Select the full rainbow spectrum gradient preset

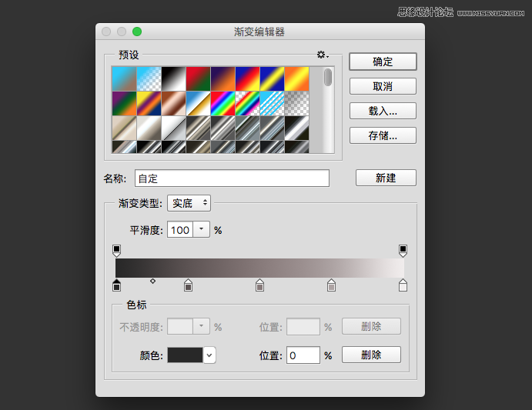click(x=223, y=103)
